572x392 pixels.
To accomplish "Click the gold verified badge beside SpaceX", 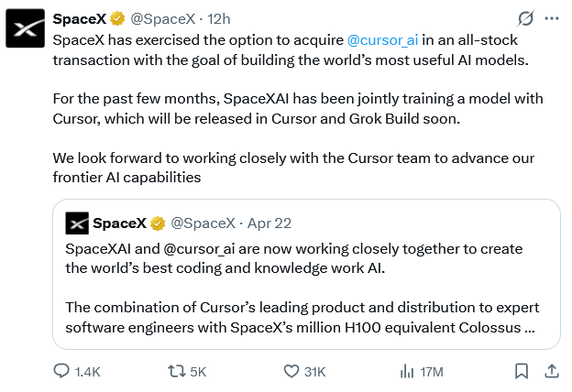I will pos(117,18).
